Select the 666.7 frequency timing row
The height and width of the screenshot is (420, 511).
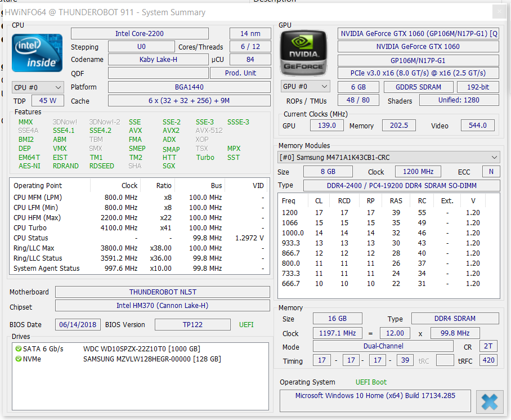388,284
